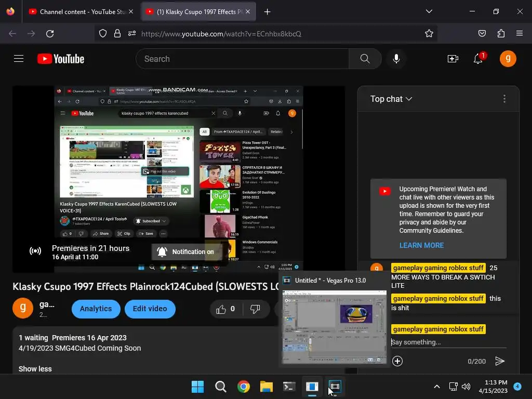Open network status tray icon
This screenshot has height=399, width=532.
(x=453, y=387)
